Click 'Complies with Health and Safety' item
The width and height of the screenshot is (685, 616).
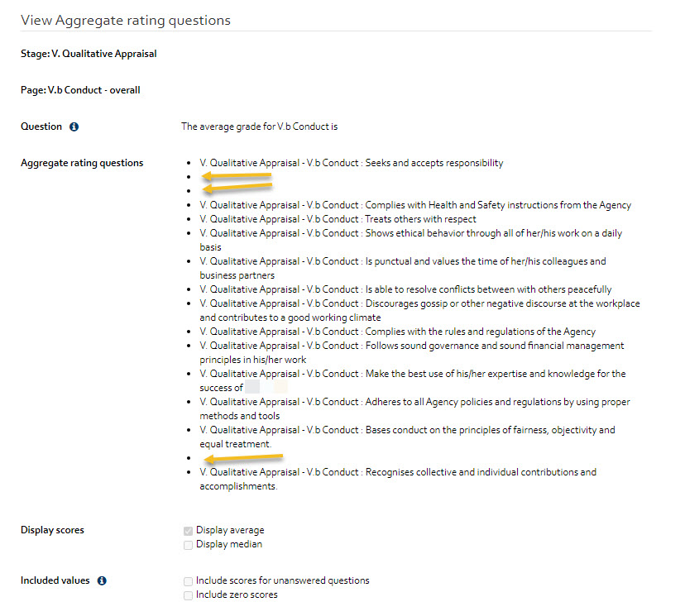coord(415,205)
